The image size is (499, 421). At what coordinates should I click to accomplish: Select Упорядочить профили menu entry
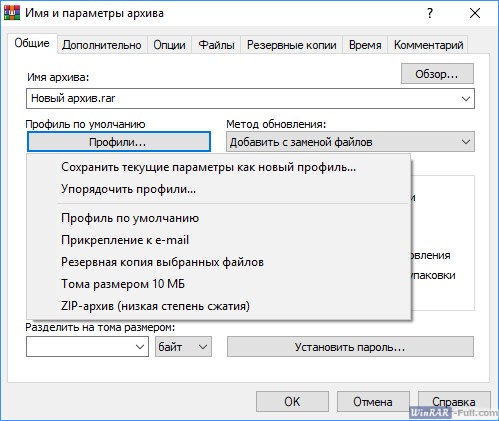pyautogui.click(x=128, y=189)
